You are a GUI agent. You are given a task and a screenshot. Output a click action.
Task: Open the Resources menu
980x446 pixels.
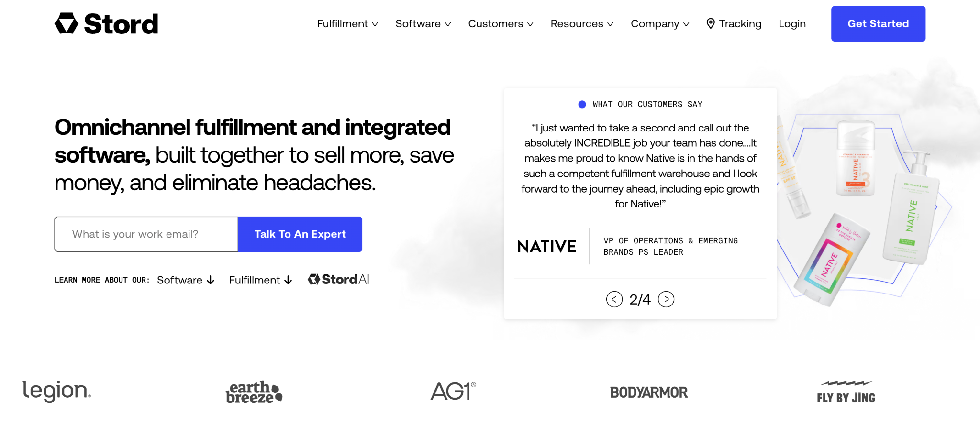click(x=582, y=23)
